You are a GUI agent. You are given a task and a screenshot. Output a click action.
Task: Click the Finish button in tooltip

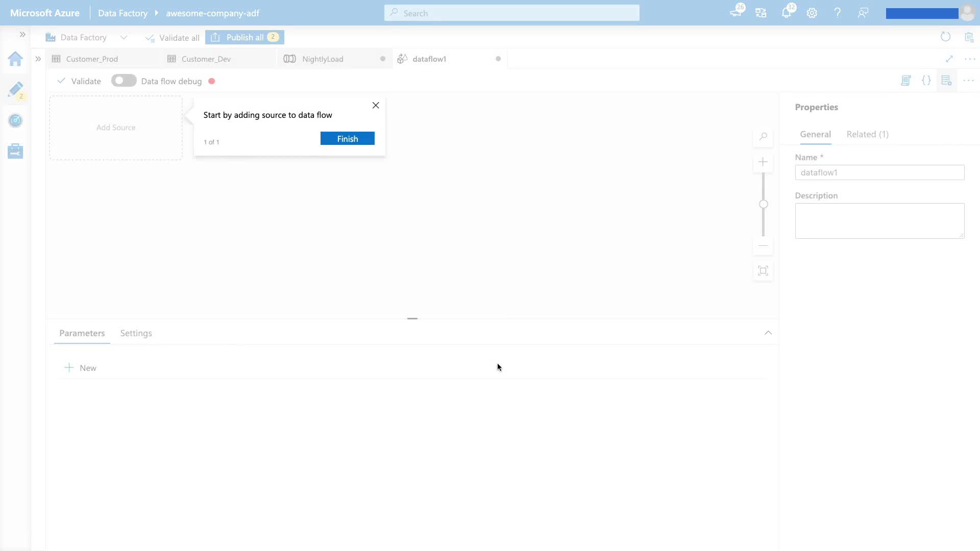point(347,139)
